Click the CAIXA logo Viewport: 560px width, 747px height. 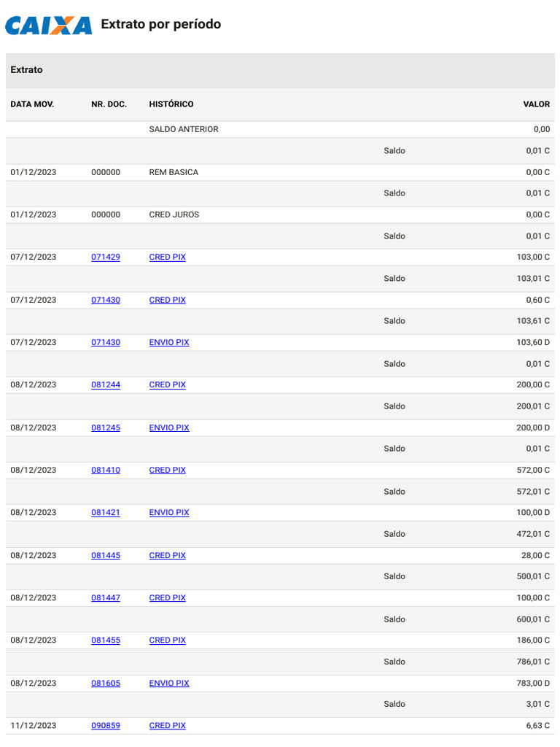coord(49,26)
